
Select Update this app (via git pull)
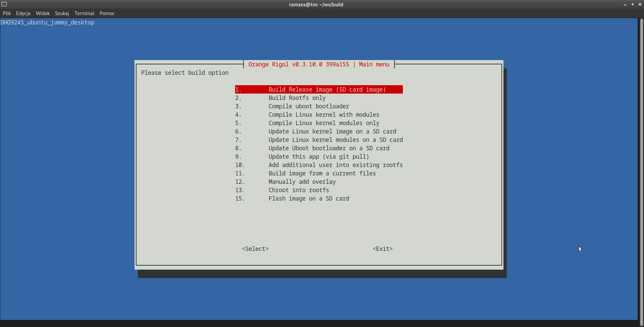coord(319,157)
